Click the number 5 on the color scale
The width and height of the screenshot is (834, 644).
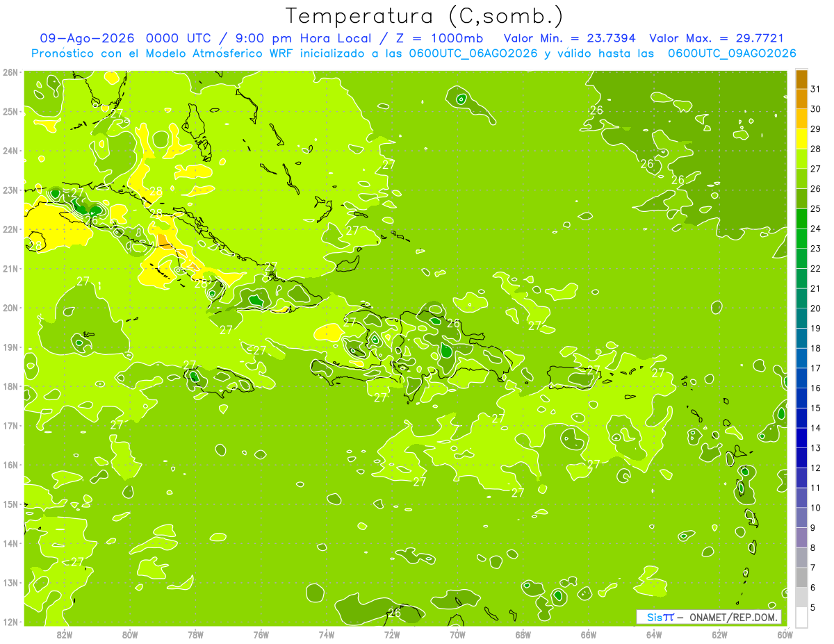click(x=814, y=608)
